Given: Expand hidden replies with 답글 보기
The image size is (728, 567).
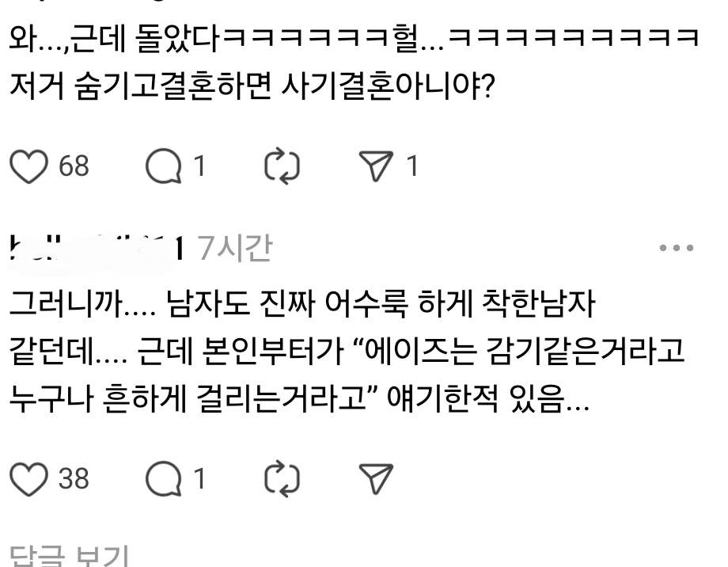Looking at the screenshot, I should click(x=69, y=556).
